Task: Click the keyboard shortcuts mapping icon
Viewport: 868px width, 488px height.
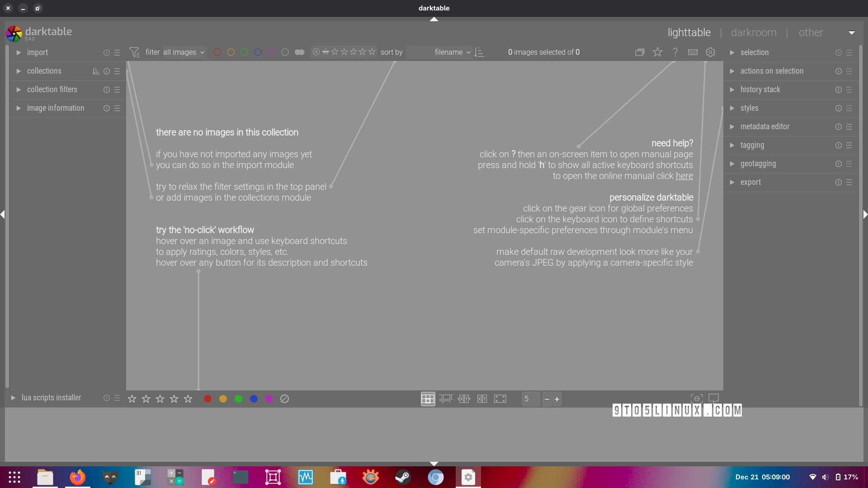Action: pos(692,52)
